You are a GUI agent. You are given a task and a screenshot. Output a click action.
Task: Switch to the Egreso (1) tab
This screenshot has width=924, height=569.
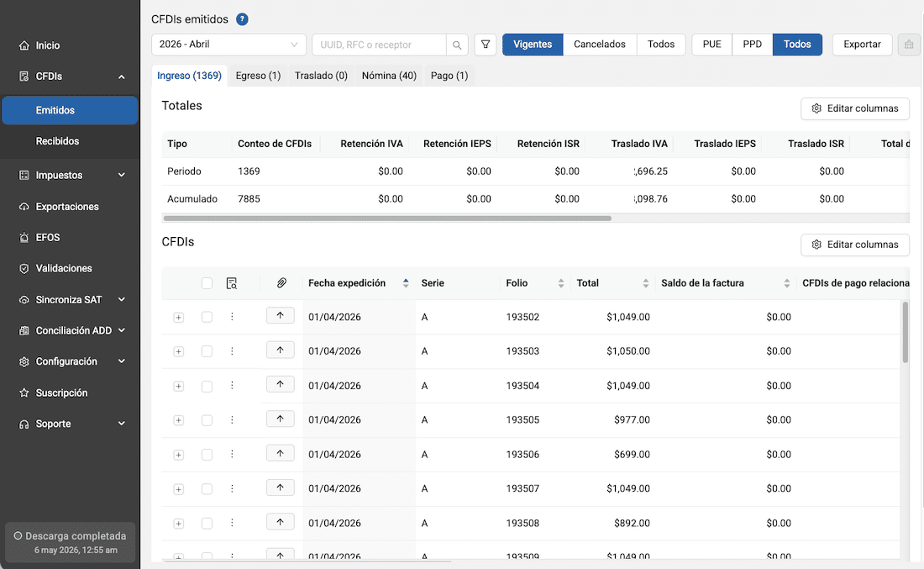258,76
